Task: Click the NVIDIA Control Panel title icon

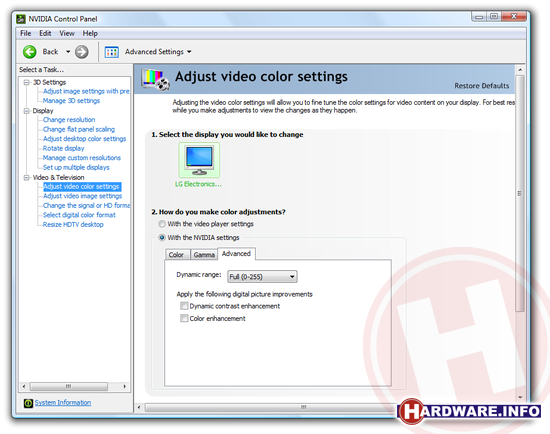Action: (21, 19)
